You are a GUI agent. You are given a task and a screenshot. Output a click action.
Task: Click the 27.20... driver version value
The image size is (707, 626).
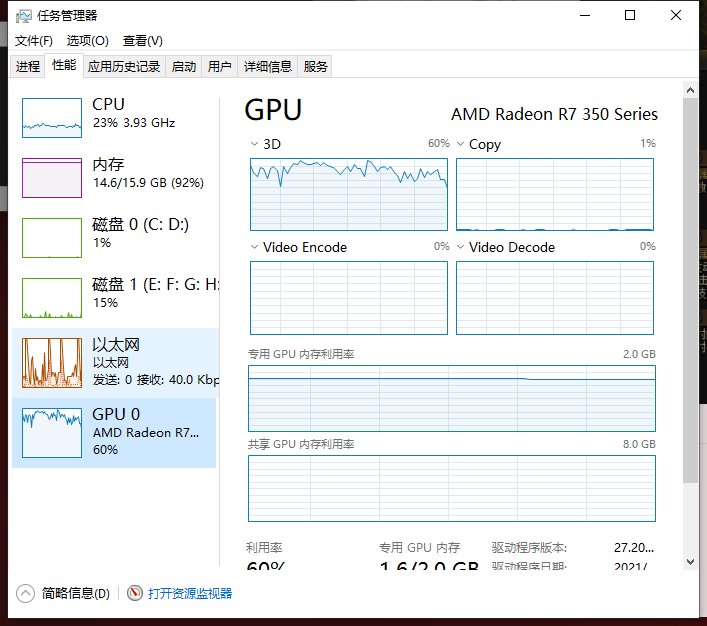coord(634,548)
